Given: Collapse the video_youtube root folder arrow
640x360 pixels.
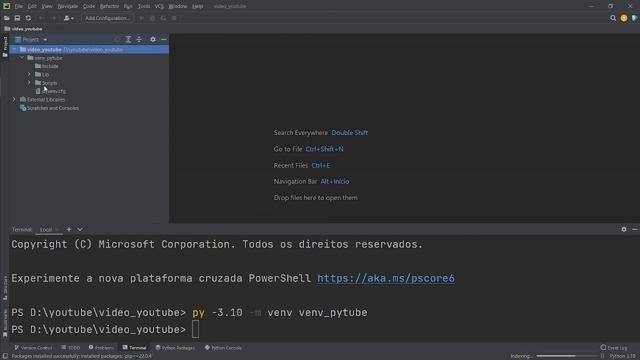Looking at the screenshot, I should [x=14, y=49].
